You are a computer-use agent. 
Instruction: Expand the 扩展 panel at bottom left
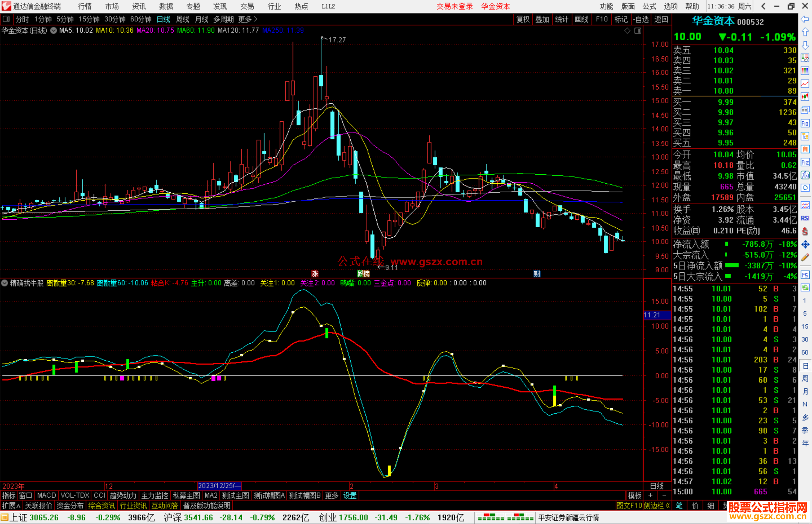[x=11, y=506]
